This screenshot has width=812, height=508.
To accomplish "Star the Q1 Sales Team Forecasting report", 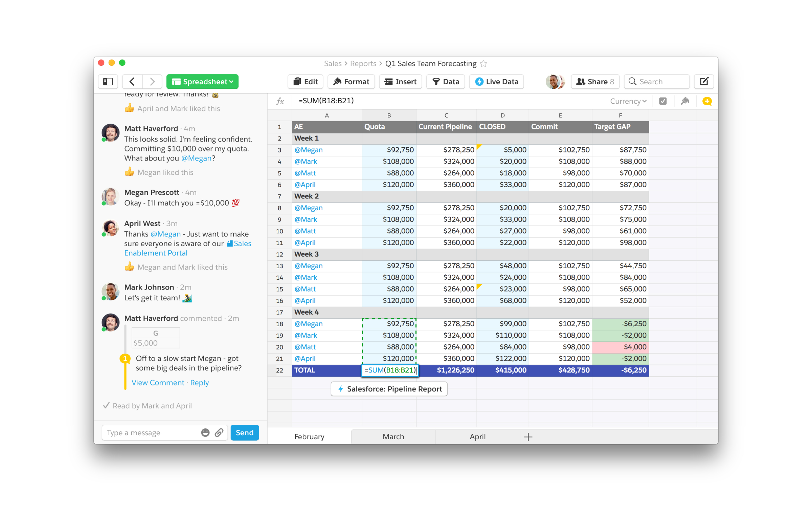I will coord(483,64).
